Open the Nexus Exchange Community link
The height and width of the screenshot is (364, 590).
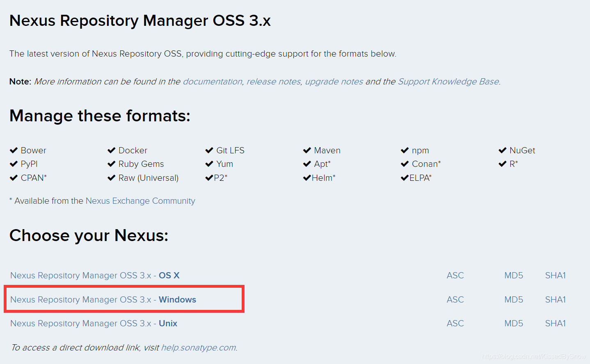click(x=140, y=201)
